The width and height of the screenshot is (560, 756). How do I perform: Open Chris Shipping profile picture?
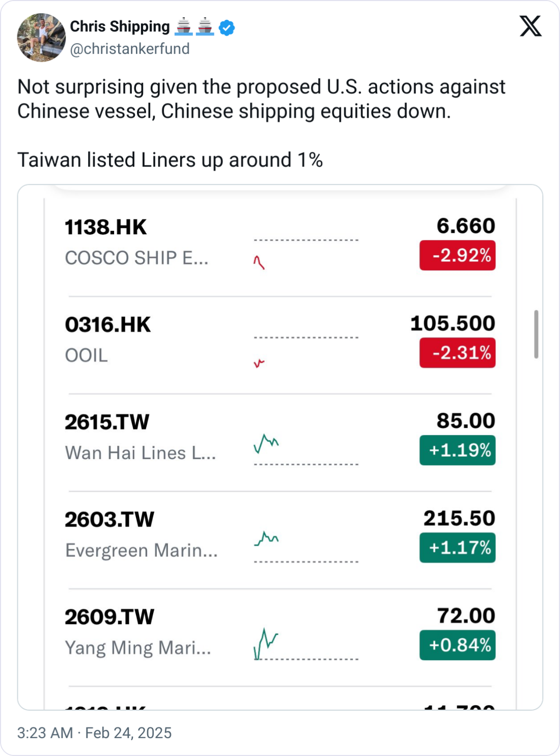(41, 38)
